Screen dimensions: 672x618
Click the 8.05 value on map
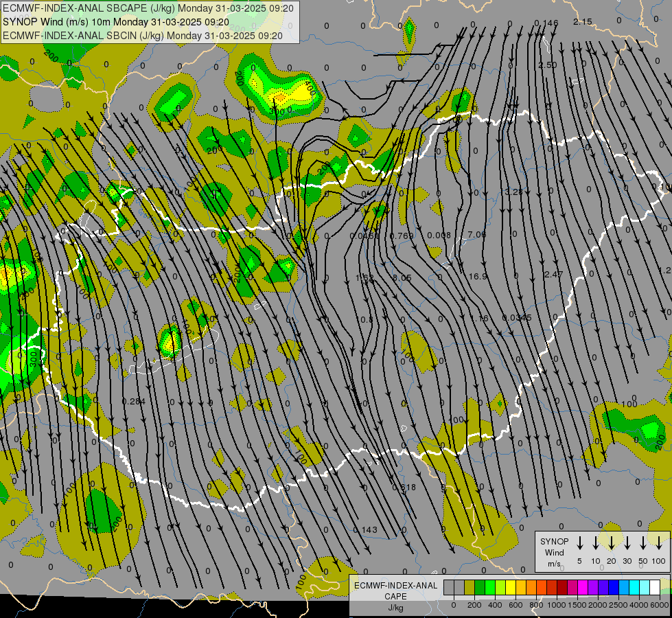click(x=402, y=278)
